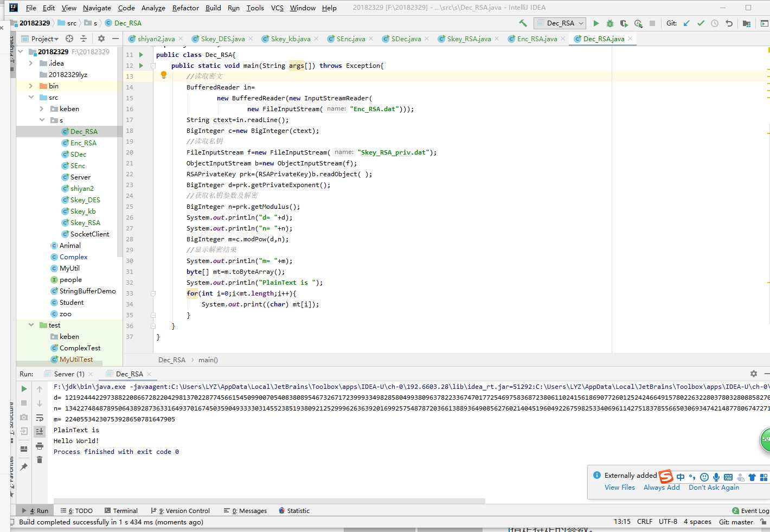Open Project panel settings gear
The width and height of the screenshot is (770, 532).
click(x=101, y=39)
